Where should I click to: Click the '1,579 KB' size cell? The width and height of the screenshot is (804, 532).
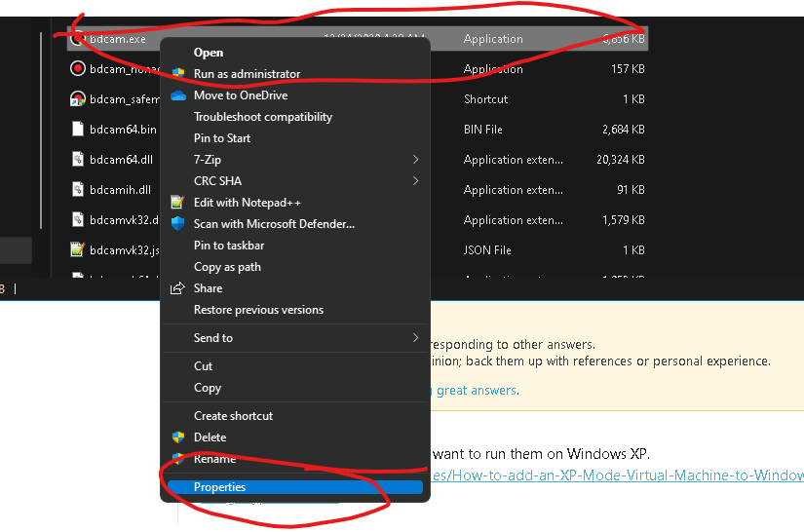(624, 220)
